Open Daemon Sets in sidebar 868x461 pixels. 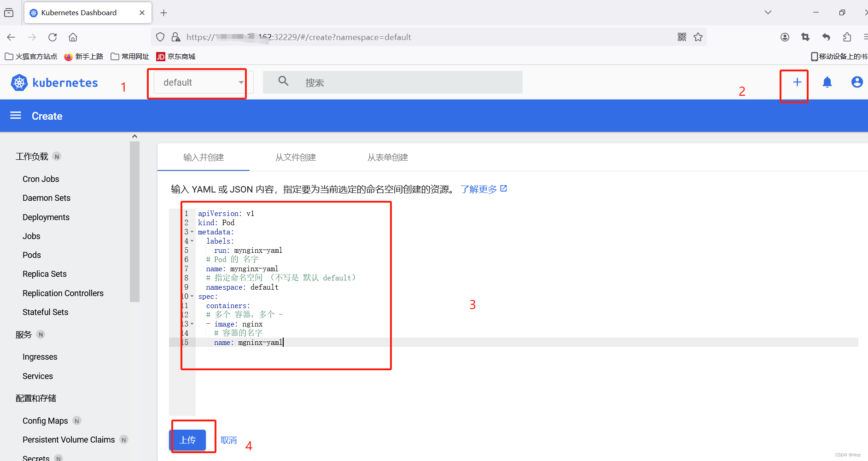[x=47, y=198]
